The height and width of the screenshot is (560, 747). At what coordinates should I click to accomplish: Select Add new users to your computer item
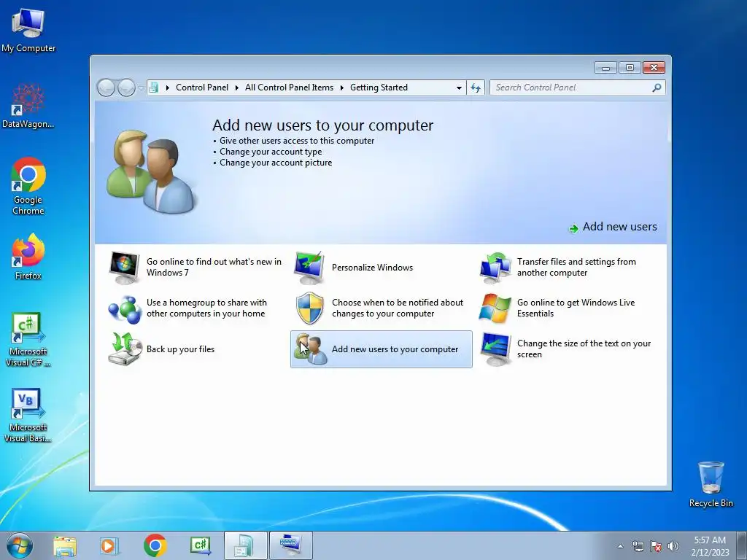[381, 349]
